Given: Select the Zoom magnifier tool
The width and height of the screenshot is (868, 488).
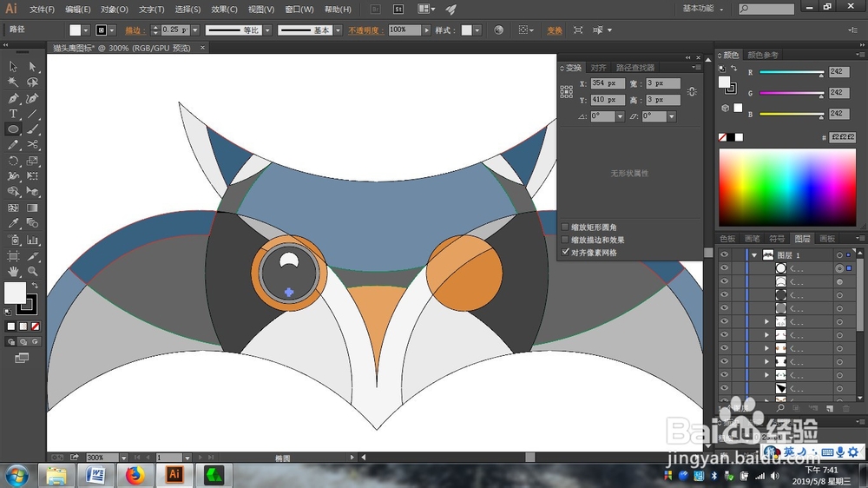Looking at the screenshot, I should [x=33, y=272].
